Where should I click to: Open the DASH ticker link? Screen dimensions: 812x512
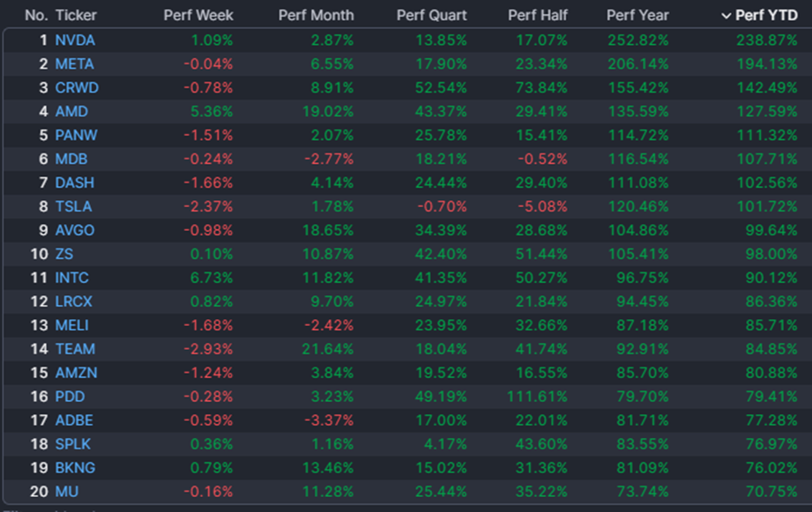(x=75, y=182)
